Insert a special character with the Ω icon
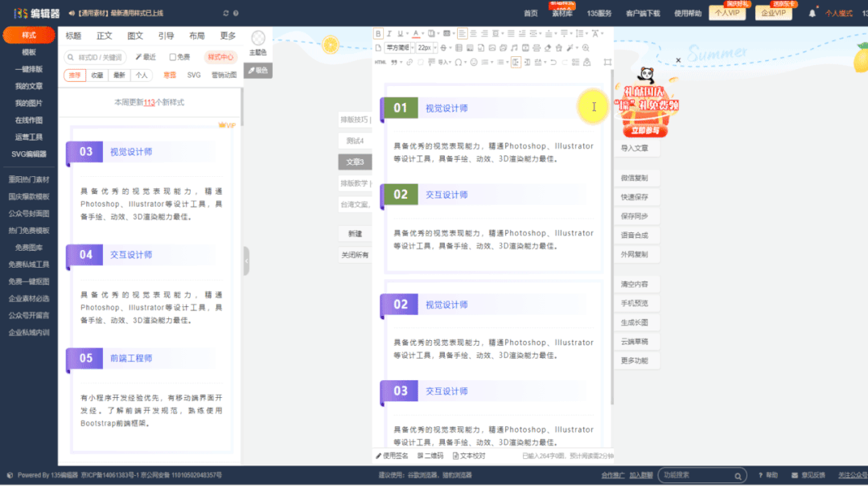This screenshot has height=488, width=868. (x=458, y=61)
